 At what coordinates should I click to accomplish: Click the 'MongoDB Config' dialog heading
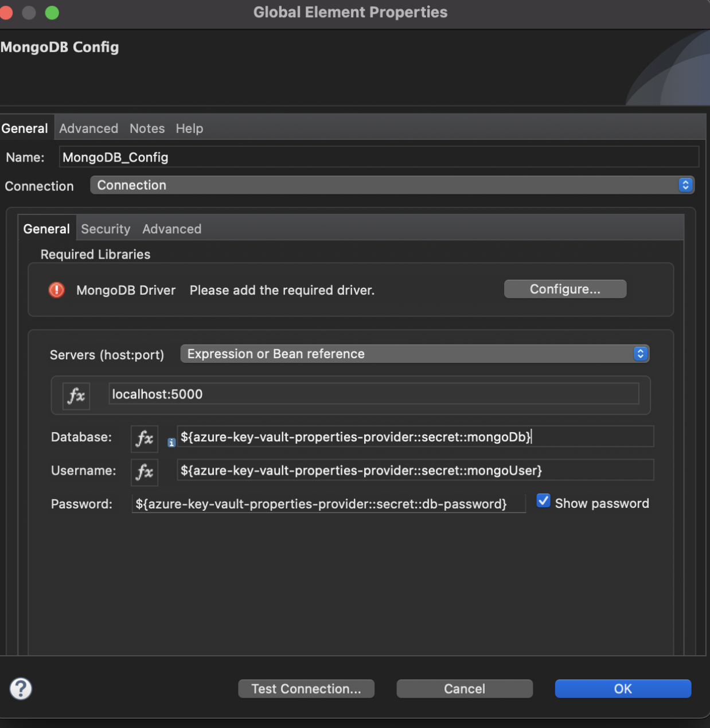point(60,47)
